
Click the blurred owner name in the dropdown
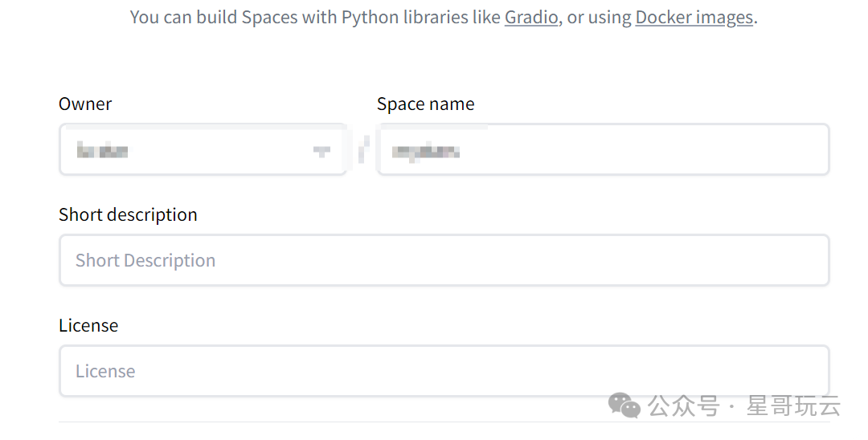[x=103, y=150]
